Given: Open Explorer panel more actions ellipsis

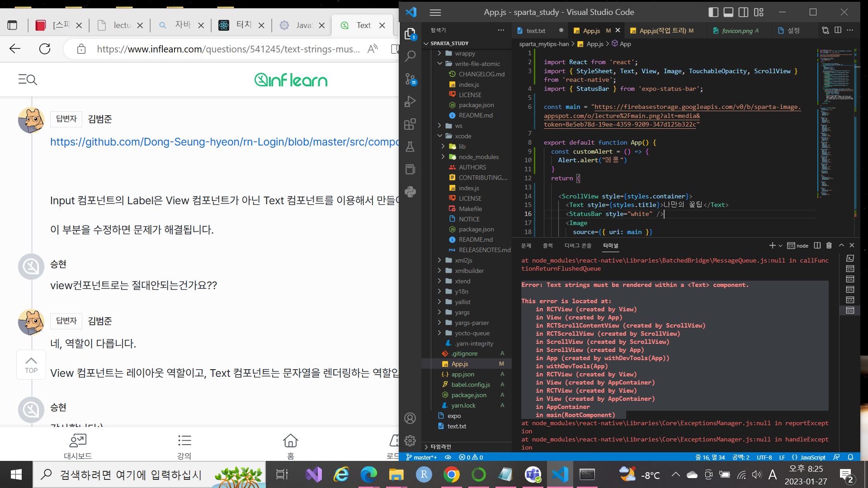Looking at the screenshot, I should [501, 30].
